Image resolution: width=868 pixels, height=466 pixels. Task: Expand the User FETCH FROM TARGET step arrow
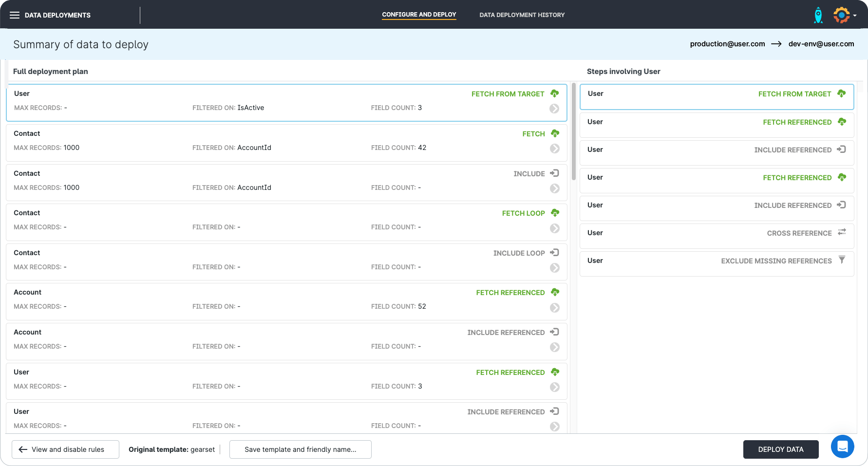(x=554, y=109)
